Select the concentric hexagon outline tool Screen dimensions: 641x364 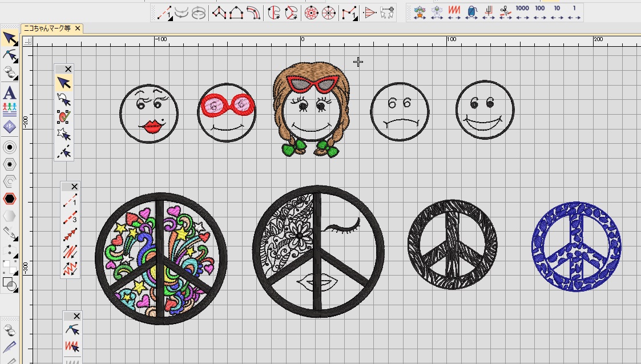[x=9, y=164]
